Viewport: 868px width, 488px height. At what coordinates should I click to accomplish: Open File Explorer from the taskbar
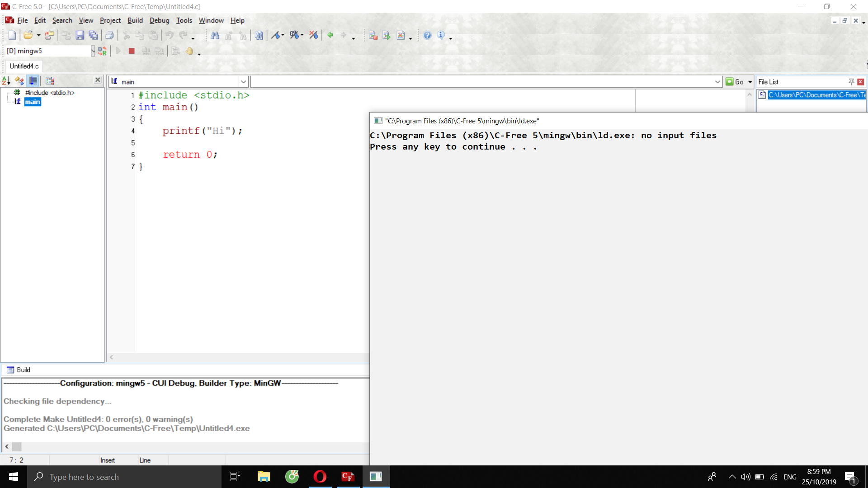click(x=264, y=477)
